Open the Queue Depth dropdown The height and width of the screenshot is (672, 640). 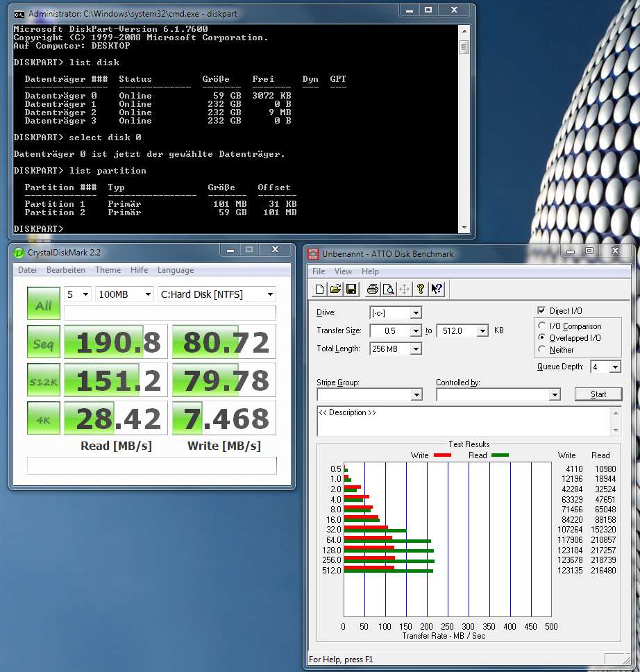(x=615, y=367)
